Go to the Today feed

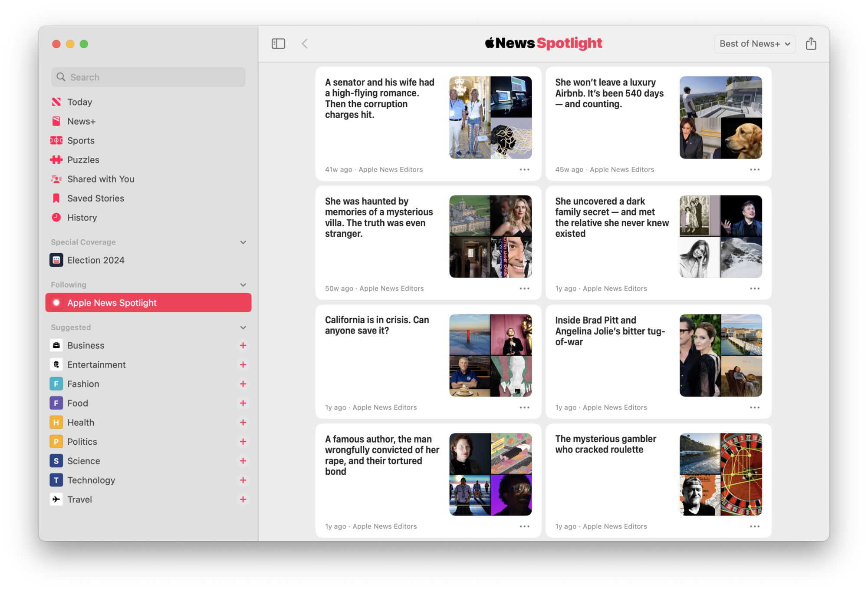point(79,102)
